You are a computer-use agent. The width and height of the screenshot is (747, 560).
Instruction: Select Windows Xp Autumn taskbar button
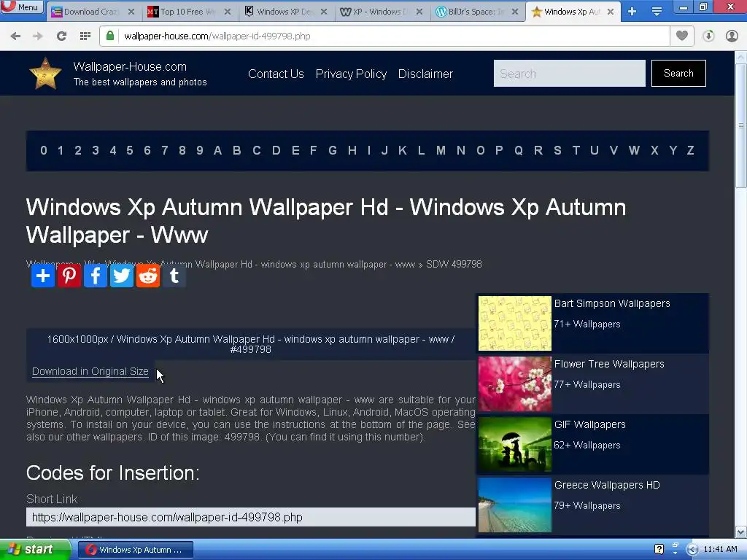coord(136,550)
